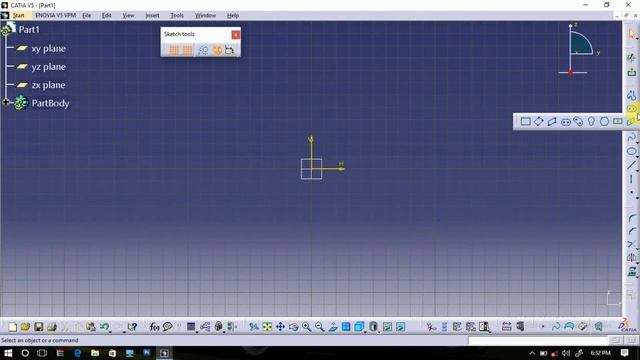
Task: Click the New document icon
Action: tap(13, 327)
